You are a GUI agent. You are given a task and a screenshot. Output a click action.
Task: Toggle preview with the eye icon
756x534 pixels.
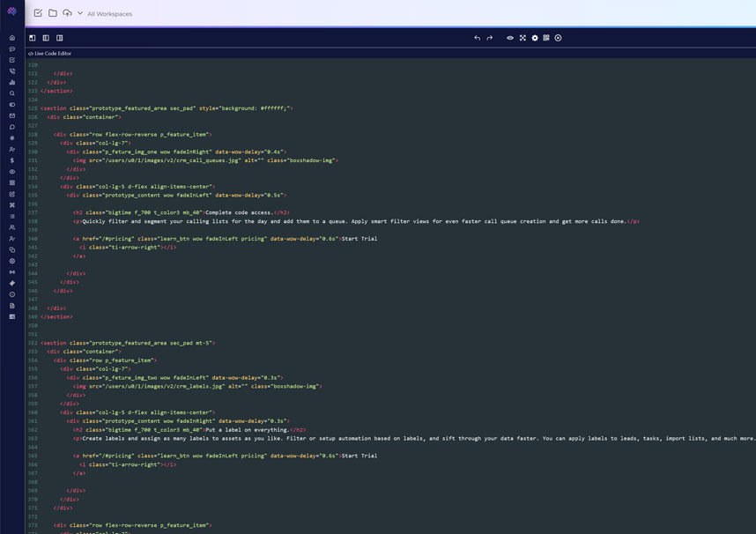[510, 38]
